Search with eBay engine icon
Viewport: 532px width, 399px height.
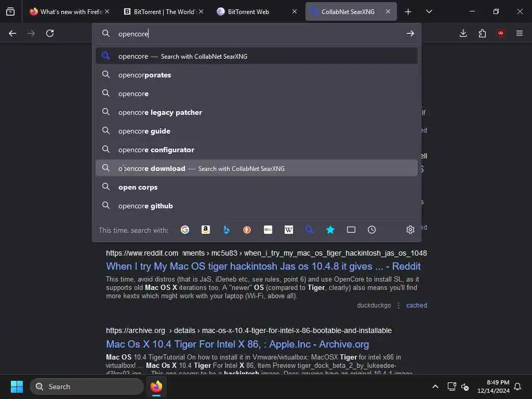tap(268, 230)
